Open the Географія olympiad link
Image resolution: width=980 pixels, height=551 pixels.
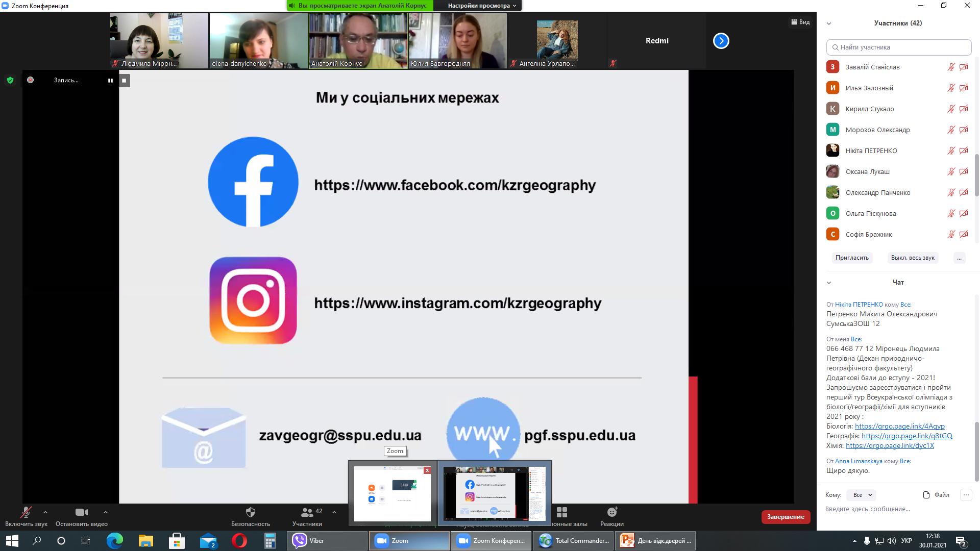pyautogui.click(x=906, y=436)
